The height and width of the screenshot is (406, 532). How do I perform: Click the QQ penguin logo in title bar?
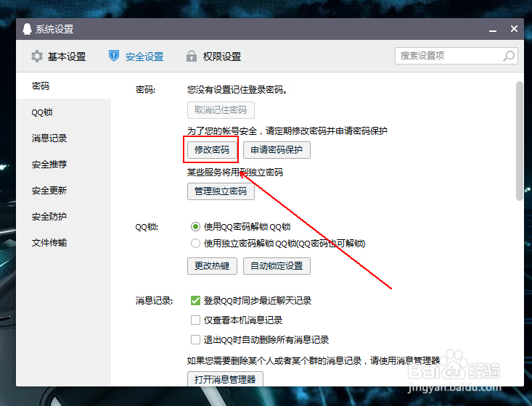(27, 29)
